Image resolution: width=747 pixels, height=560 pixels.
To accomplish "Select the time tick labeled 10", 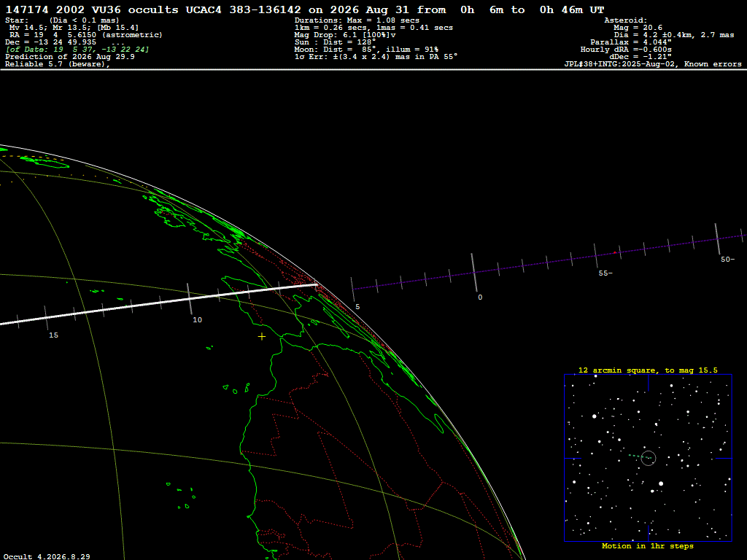I will (x=189, y=298).
